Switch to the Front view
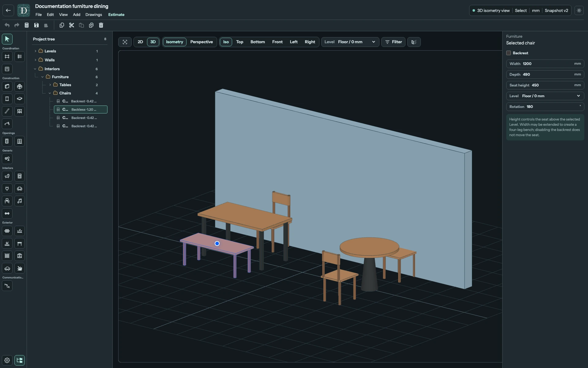 click(x=277, y=42)
